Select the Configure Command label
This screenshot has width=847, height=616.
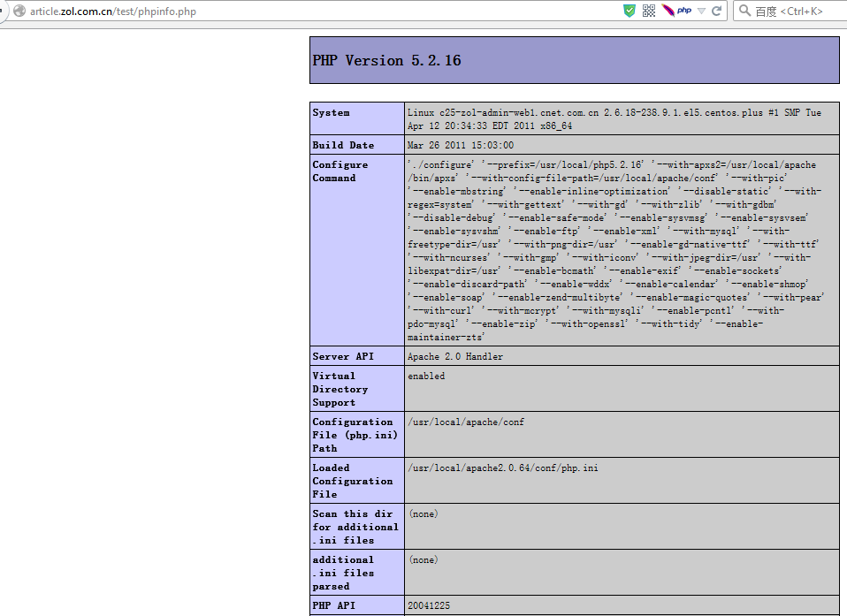coord(340,171)
